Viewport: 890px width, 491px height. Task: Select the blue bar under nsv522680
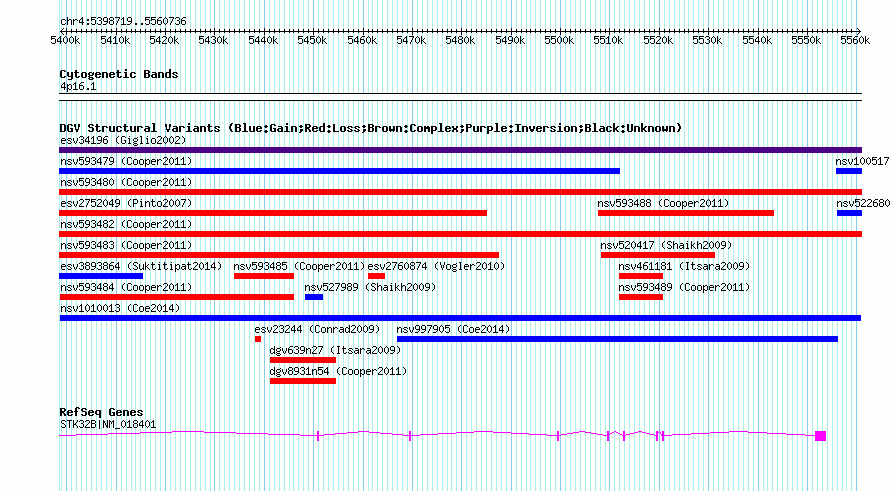click(849, 213)
